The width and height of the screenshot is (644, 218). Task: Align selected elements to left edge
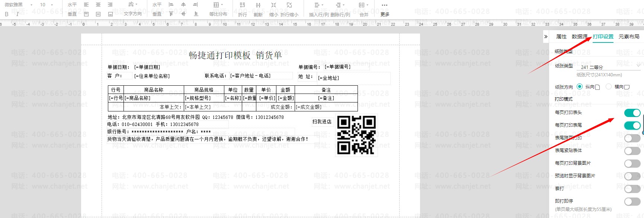click(171, 4)
